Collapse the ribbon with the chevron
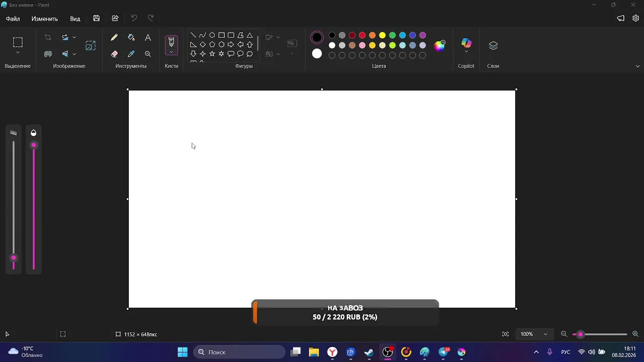 638,66
